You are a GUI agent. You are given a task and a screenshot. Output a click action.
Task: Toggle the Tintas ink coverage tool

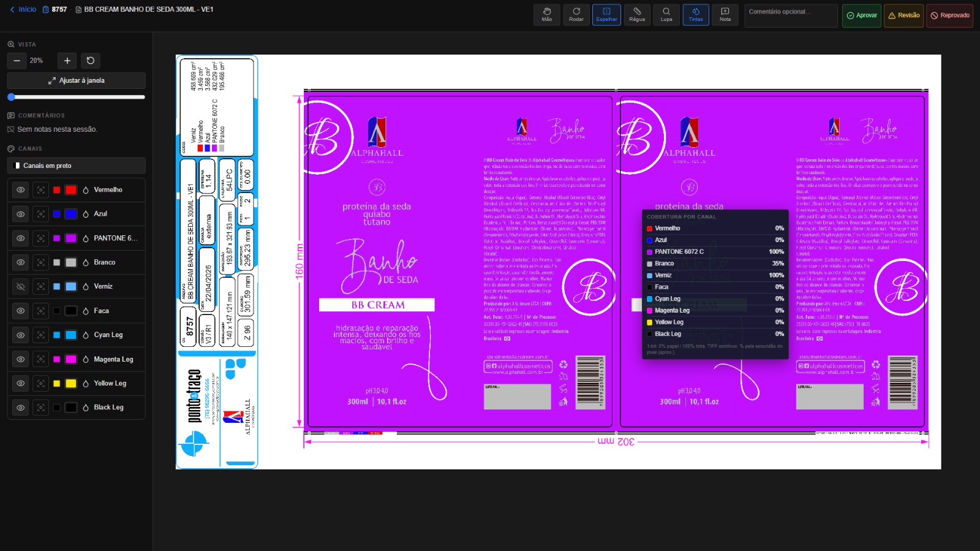coord(696,15)
